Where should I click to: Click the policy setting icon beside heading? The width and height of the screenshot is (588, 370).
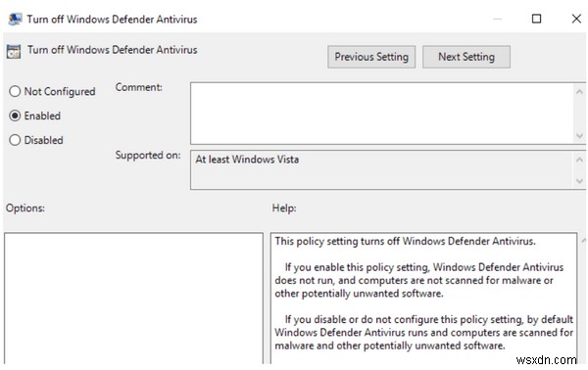point(14,52)
